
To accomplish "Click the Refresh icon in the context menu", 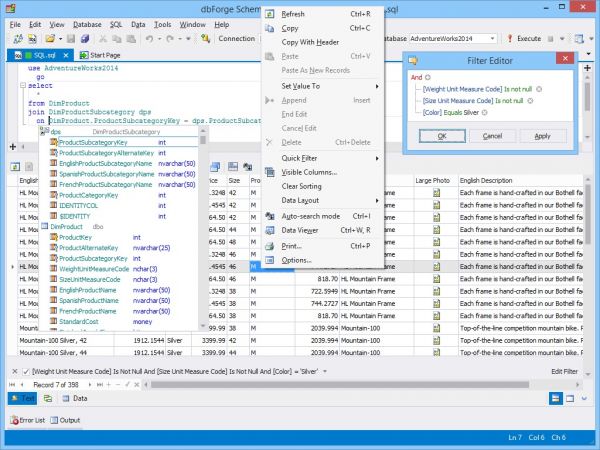I will [x=269, y=15].
